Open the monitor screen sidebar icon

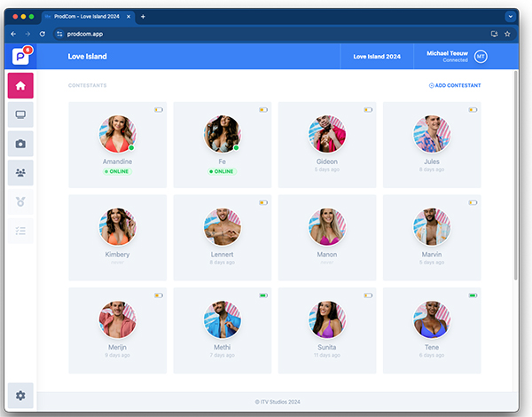[20, 114]
